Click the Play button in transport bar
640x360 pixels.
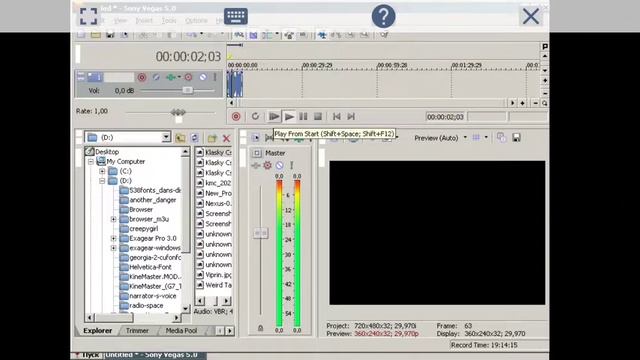[289, 117]
